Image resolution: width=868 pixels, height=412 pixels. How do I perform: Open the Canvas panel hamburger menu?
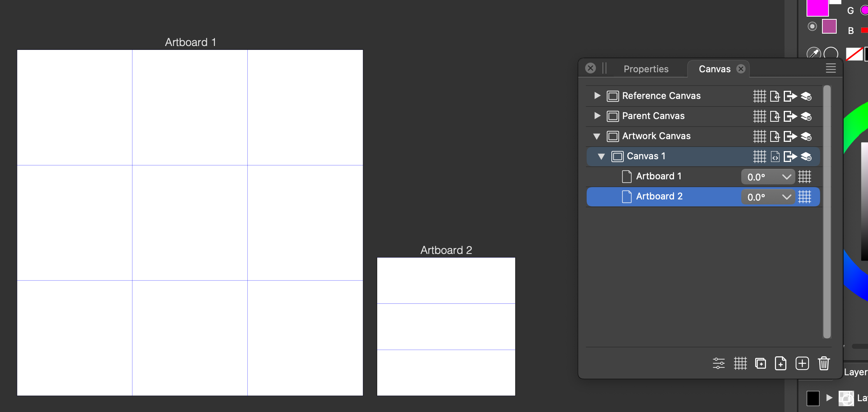pos(831,68)
